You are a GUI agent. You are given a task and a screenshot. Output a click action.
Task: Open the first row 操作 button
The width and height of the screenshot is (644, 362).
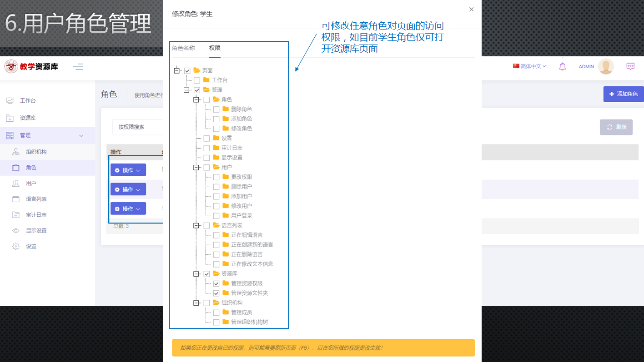click(128, 170)
